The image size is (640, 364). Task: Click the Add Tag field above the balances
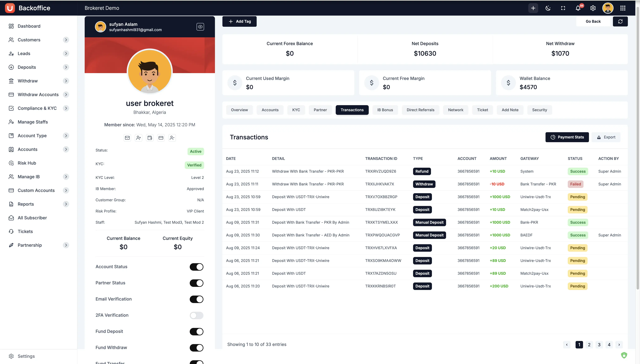point(239,21)
